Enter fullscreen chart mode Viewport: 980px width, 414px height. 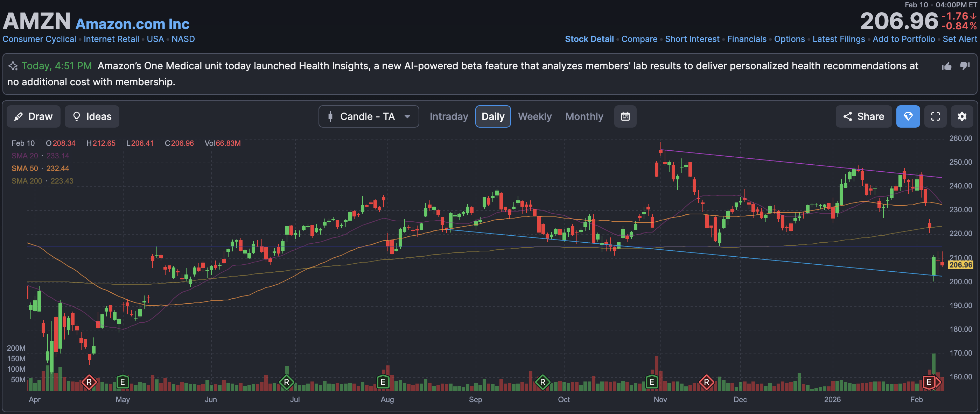pos(935,116)
